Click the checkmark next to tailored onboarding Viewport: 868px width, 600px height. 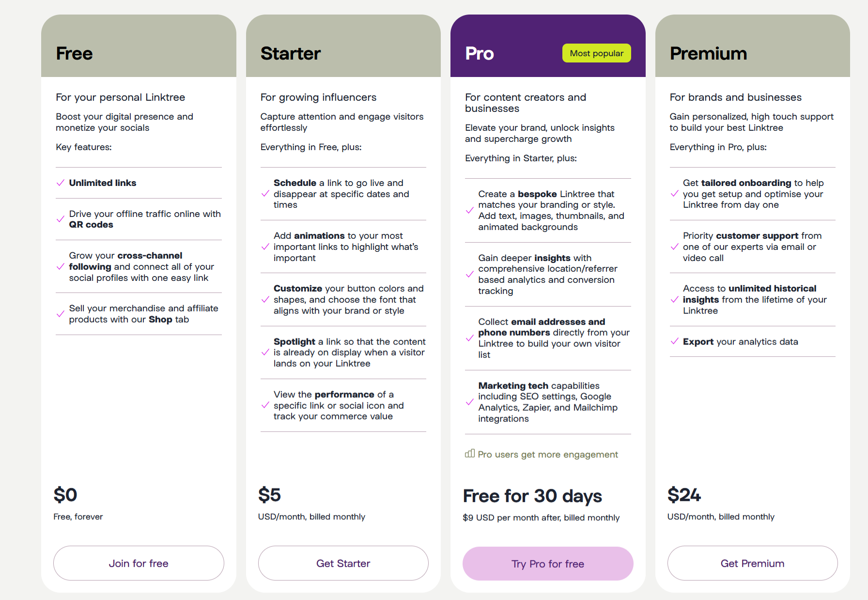(674, 194)
